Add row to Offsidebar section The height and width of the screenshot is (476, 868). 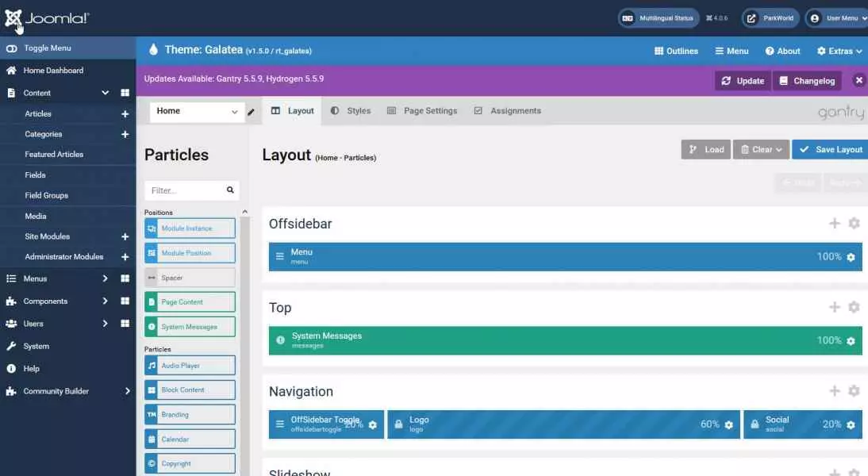(x=834, y=223)
